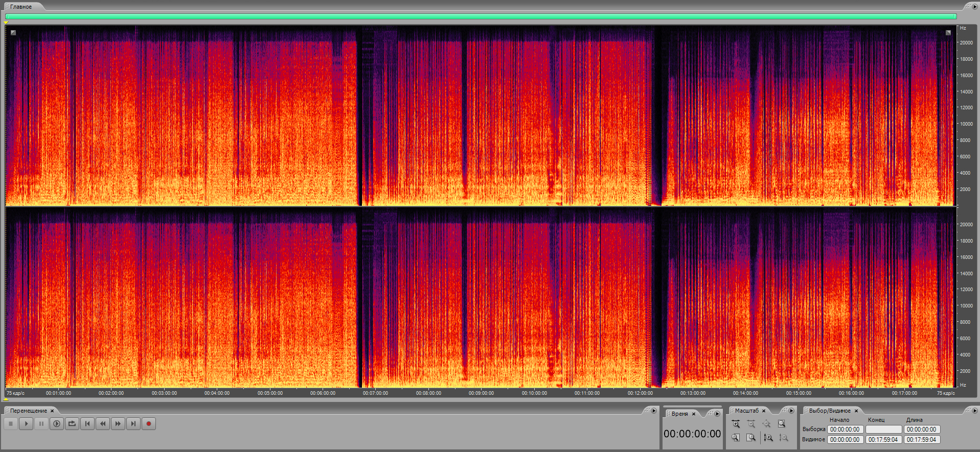
Task: Click the empty Выборка Конец field
Action: (883, 430)
